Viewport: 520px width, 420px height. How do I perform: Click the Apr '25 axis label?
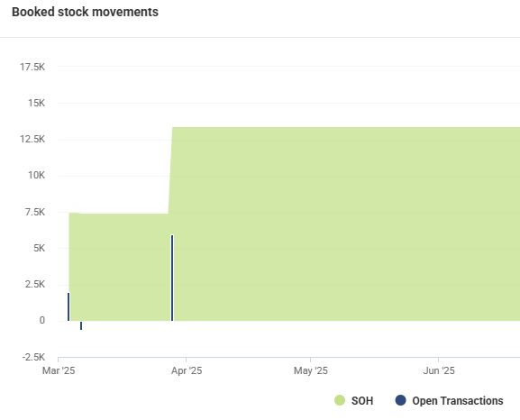[187, 370]
